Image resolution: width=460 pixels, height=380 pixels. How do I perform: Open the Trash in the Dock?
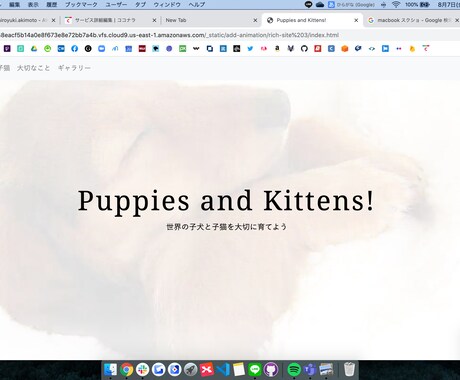tap(349, 369)
